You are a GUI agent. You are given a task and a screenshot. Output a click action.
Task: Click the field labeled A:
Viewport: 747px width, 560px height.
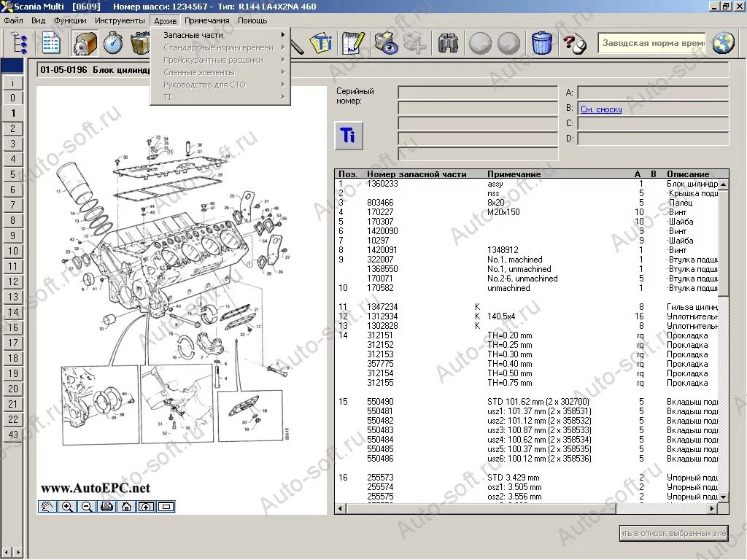pyautogui.click(x=653, y=93)
